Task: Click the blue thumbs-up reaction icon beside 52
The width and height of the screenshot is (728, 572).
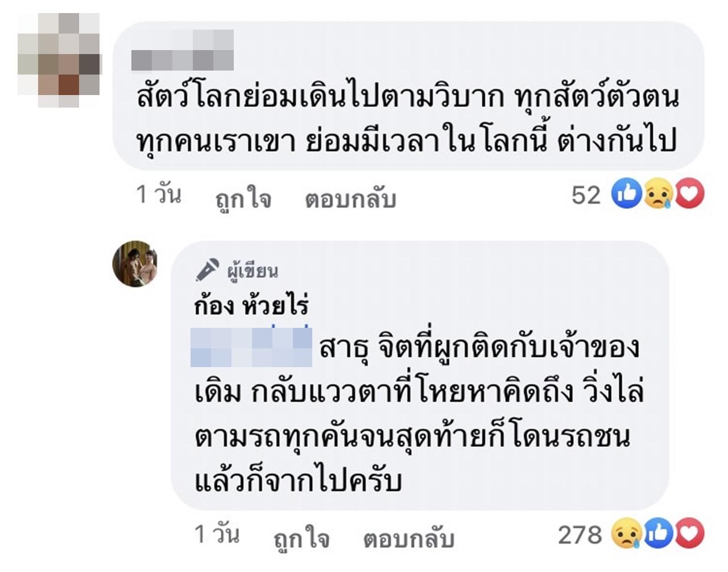Action: [x=626, y=195]
